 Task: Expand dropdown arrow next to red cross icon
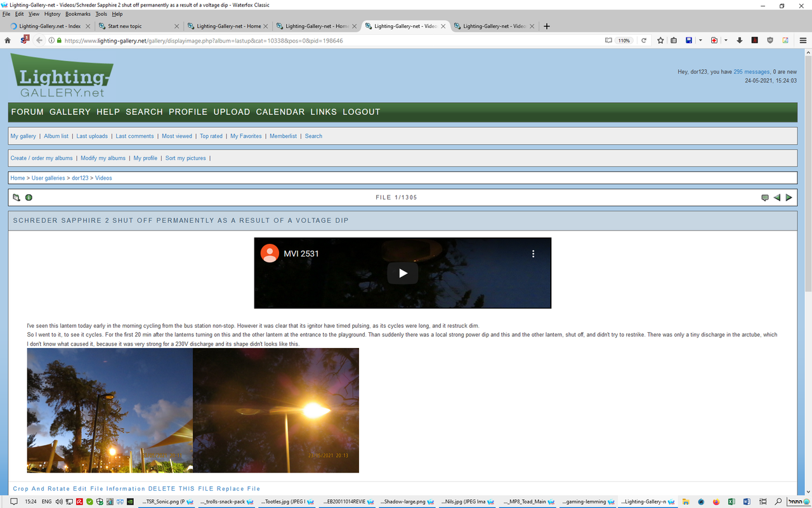pyautogui.click(x=725, y=40)
